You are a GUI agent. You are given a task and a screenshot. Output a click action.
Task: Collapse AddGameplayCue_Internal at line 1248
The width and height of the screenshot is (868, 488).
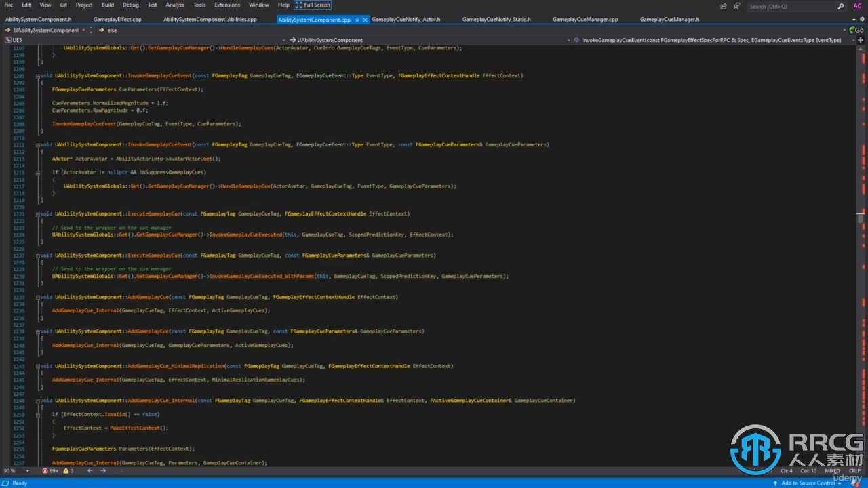38,401
